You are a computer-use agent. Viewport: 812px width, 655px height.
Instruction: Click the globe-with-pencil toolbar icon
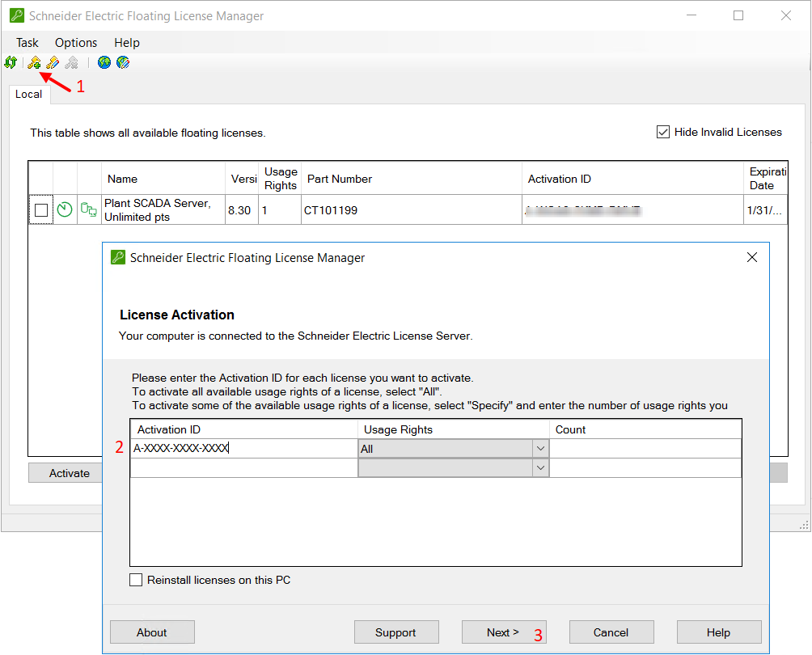(x=123, y=62)
